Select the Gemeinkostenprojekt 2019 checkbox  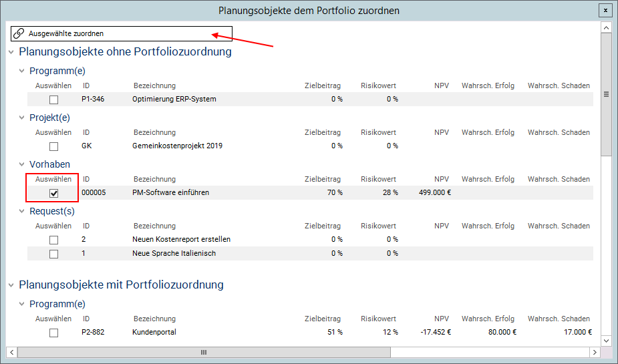(54, 146)
